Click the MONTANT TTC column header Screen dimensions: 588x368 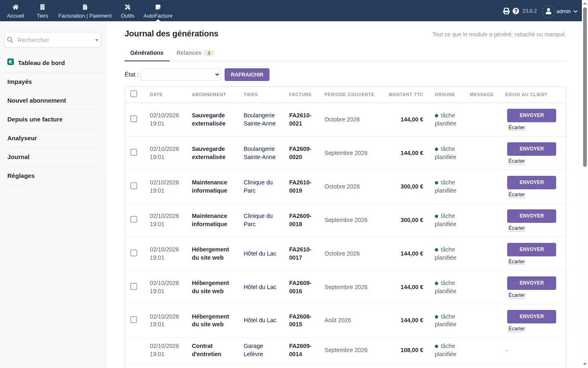pos(406,94)
